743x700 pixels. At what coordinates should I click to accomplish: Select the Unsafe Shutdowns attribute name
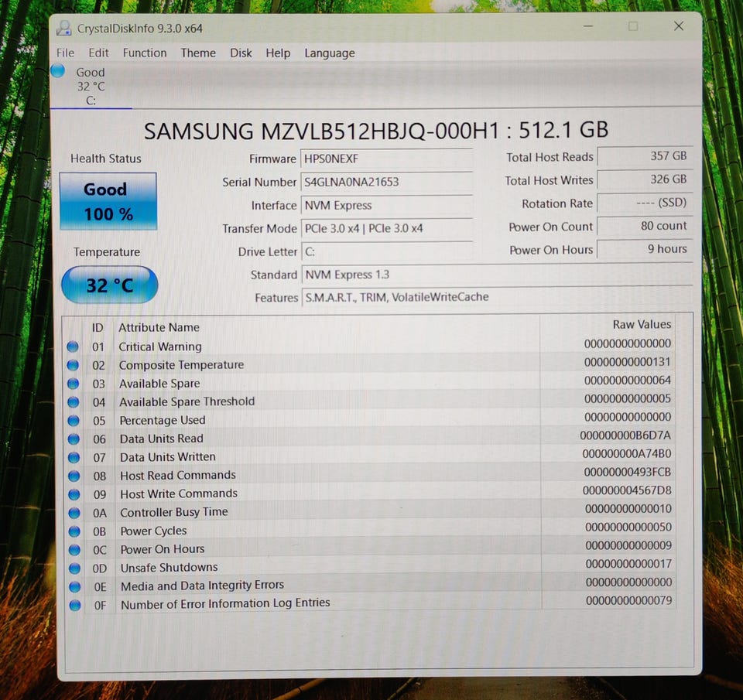(x=169, y=568)
